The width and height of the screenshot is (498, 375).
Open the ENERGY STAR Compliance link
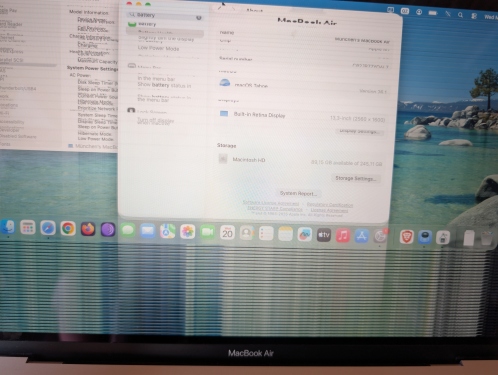pos(275,209)
